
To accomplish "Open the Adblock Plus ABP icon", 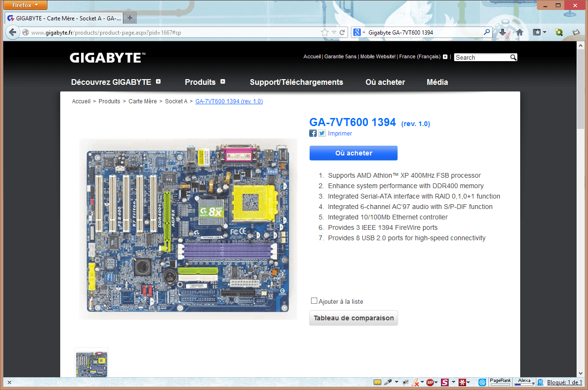I will 430,382.
